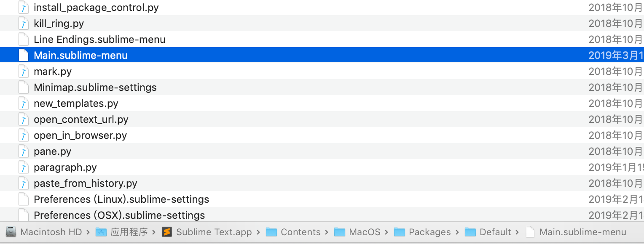Click the Sublime Text.app icon in path bar

tap(167, 232)
